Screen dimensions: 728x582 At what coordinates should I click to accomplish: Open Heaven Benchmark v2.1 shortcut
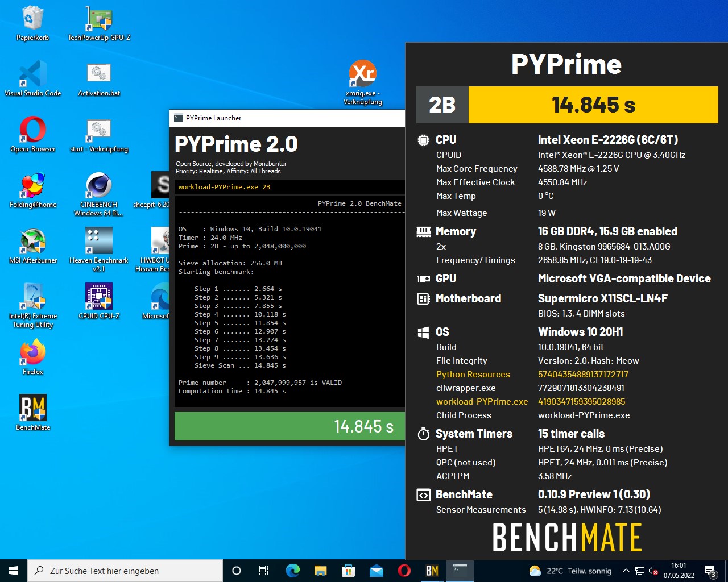pyautogui.click(x=99, y=250)
